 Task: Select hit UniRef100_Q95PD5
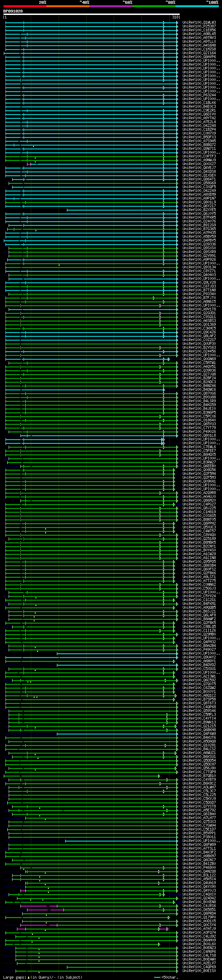tap(199, 561)
